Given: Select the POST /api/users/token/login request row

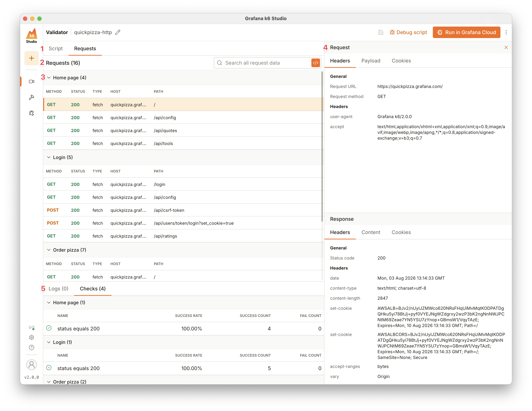Looking at the screenshot, I should point(184,223).
